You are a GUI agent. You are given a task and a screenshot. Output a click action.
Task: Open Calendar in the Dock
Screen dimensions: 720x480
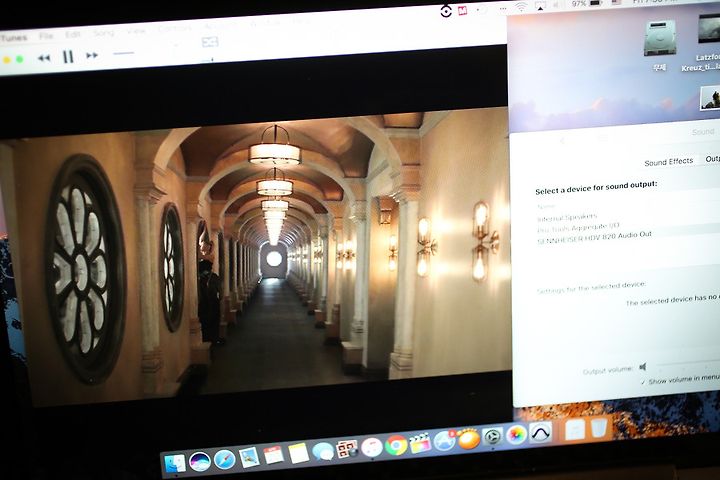pyautogui.click(x=274, y=455)
